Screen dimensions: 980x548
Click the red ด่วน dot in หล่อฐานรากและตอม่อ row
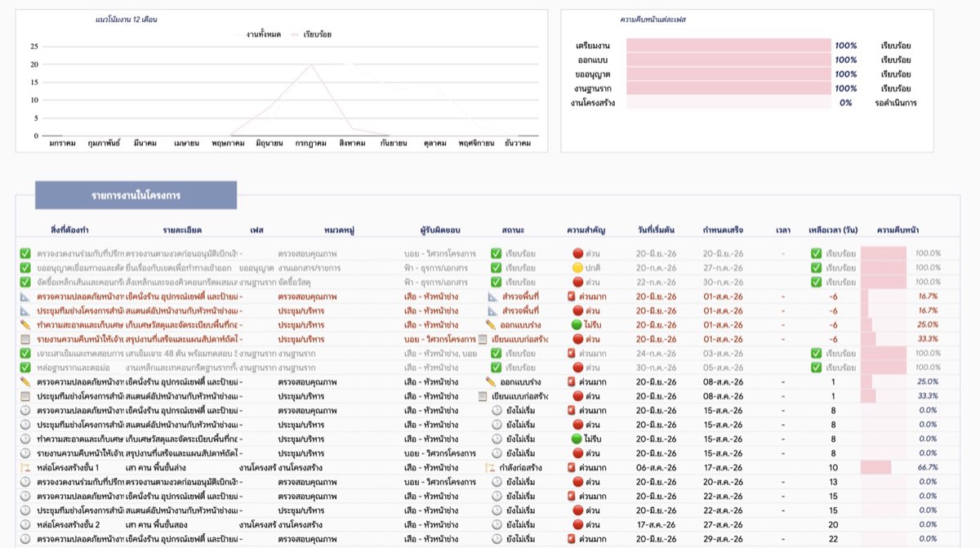click(x=577, y=368)
